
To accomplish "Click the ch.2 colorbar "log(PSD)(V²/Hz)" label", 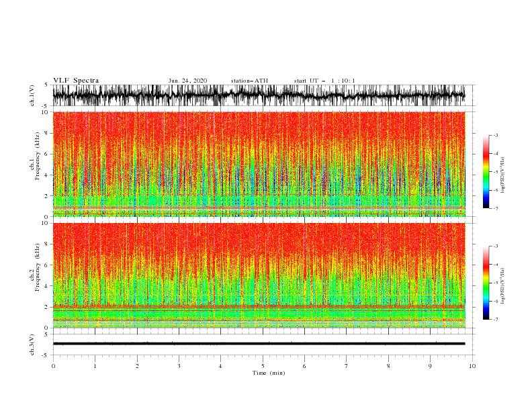I will click(x=502, y=286).
